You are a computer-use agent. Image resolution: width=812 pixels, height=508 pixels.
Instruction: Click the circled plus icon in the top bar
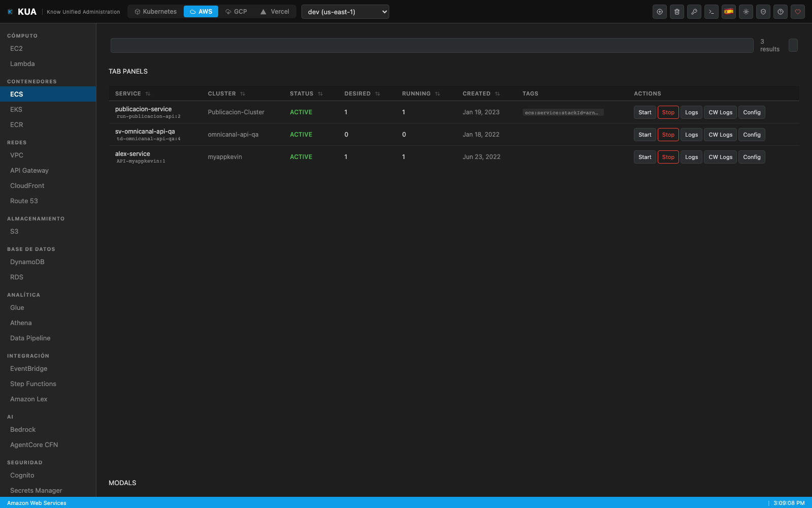click(x=660, y=12)
